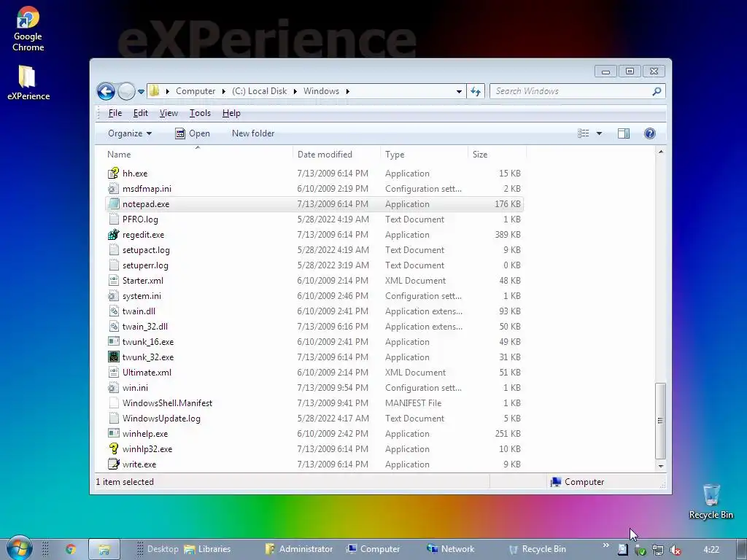Go back with the Back arrow button
747x560 pixels.
click(x=106, y=91)
